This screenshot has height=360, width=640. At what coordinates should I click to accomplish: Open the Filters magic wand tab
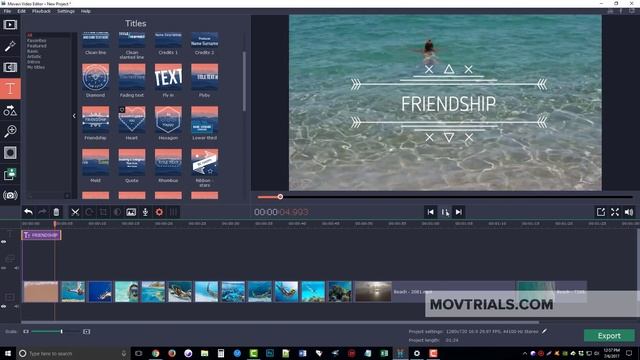tap(10, 46)
